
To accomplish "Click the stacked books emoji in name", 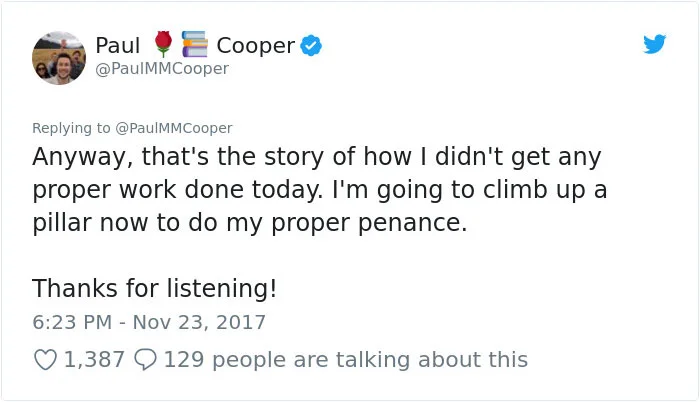I will point(195,44).
